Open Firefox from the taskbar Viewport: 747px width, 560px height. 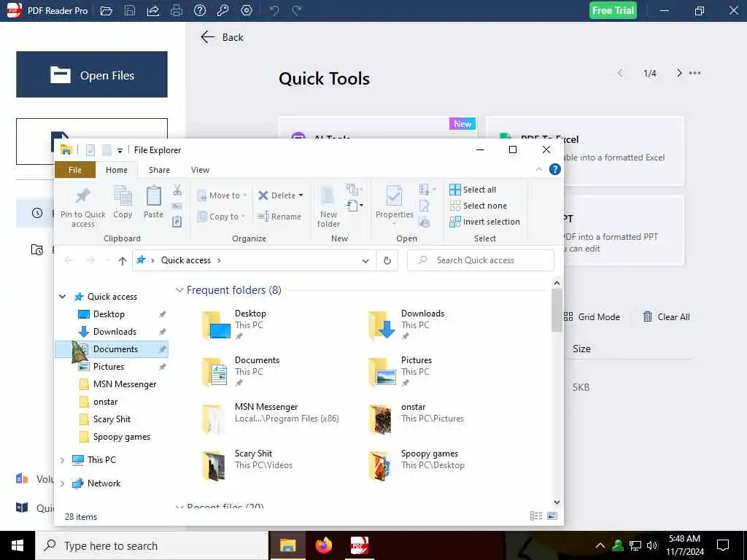click(323, 545)
